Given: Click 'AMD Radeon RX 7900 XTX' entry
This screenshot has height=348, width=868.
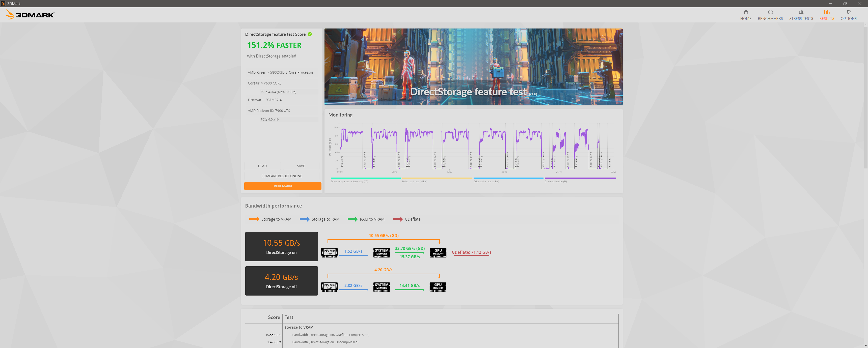Looking at the screenshot, I should click(x=268, y=110).
